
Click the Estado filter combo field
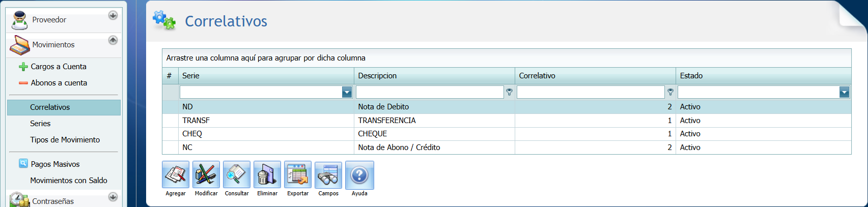pyautogui.click(x=763, y=92)
